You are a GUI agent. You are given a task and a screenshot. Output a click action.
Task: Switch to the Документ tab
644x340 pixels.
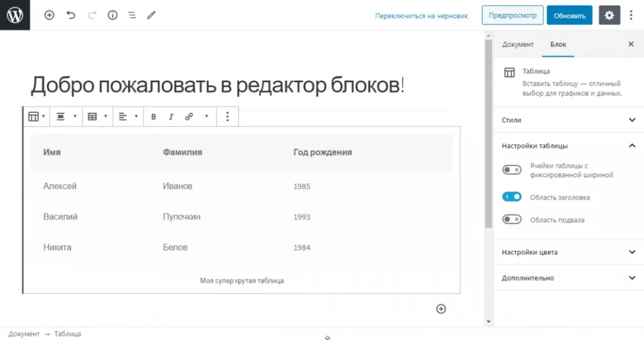518,44
